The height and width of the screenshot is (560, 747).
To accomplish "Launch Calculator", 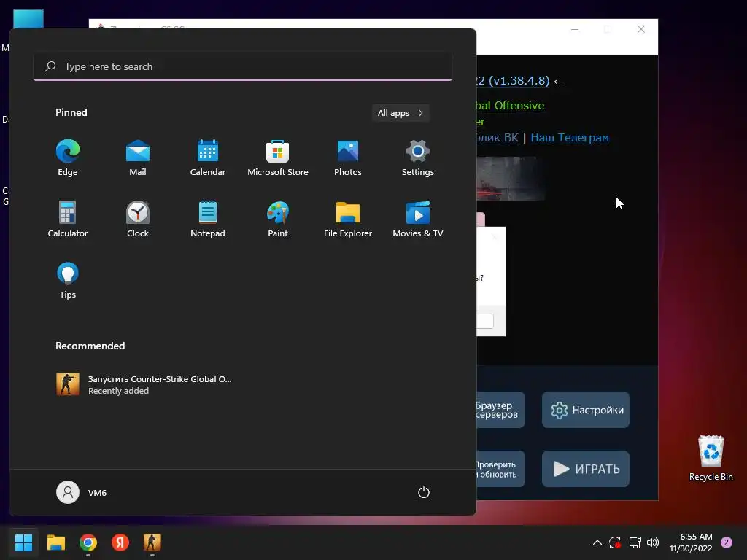I will coord(68,219).
